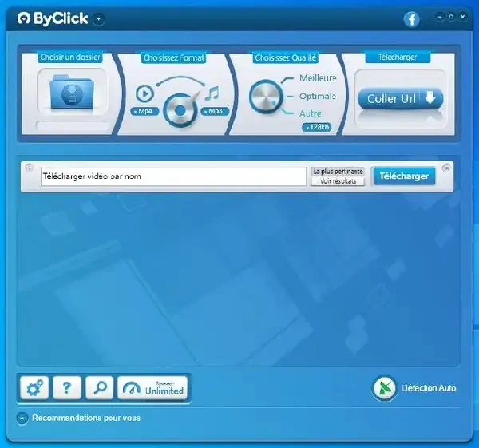Click the Coller Url button
The height and width of the screenshot is (448, 479).
click(399, 99)
